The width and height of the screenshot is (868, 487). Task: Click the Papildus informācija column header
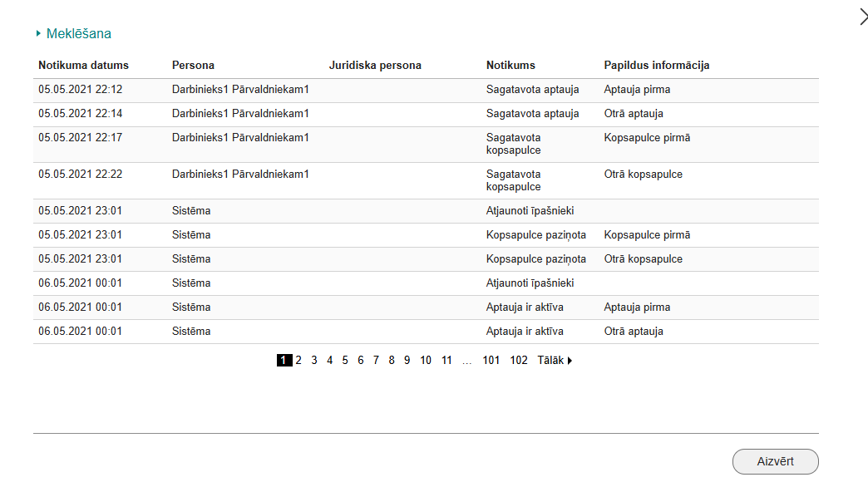tap(656, 66)
